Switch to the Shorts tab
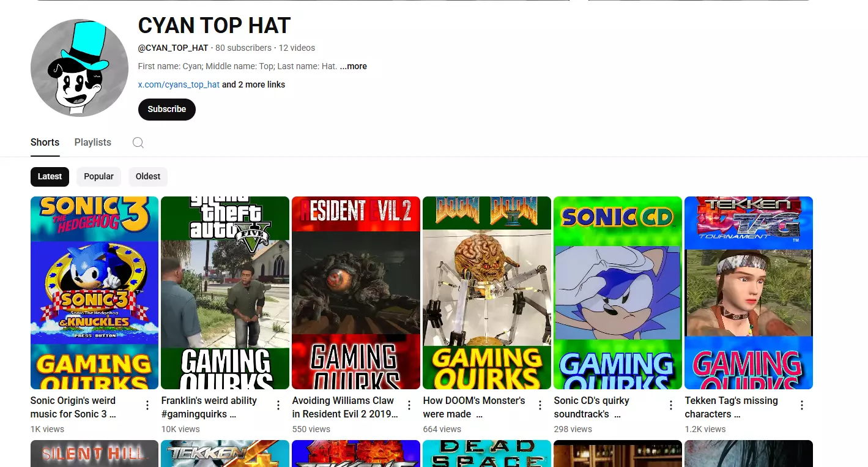 pyautogui.click(x=45, y=142)
